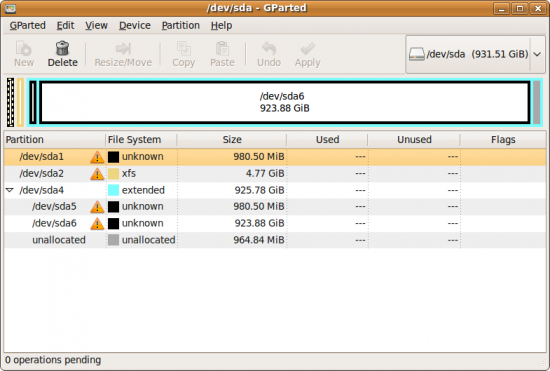Click the warning icon on /dev/sda1 row
Image resolution: width=550 pixels, height=371 pixels.
97,157
